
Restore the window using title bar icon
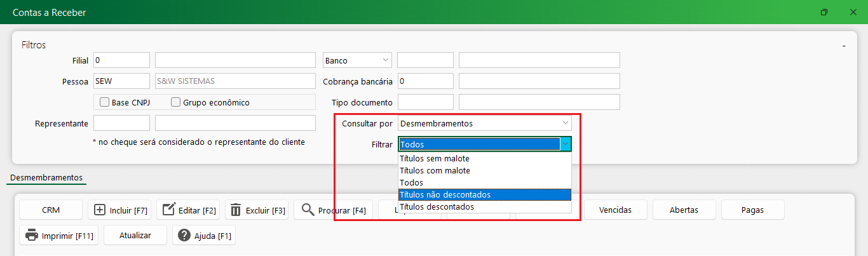824,12
